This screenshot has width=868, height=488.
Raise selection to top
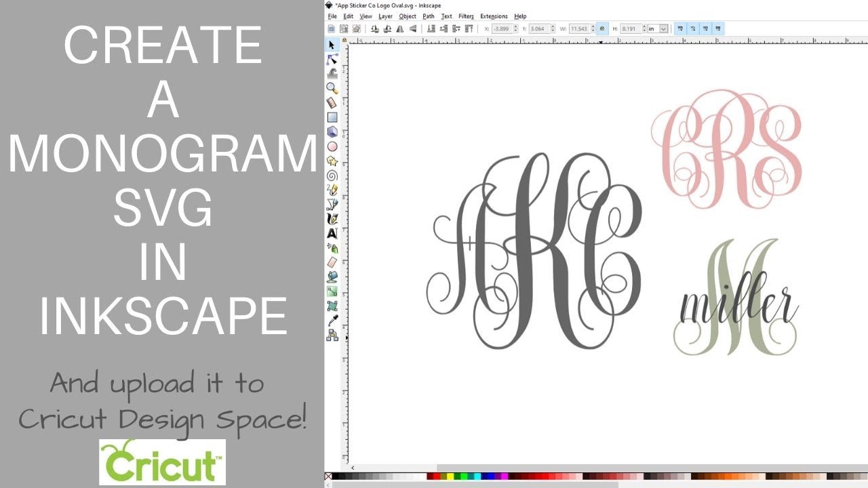coord(469,28)
